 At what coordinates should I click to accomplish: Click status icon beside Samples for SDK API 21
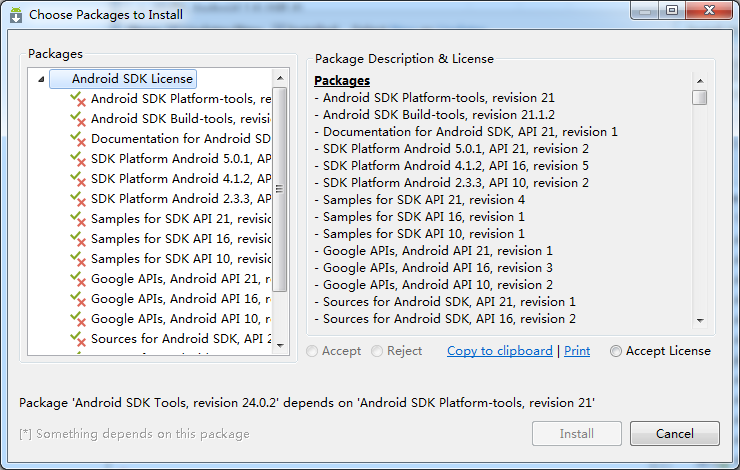(x=78, y=219)
